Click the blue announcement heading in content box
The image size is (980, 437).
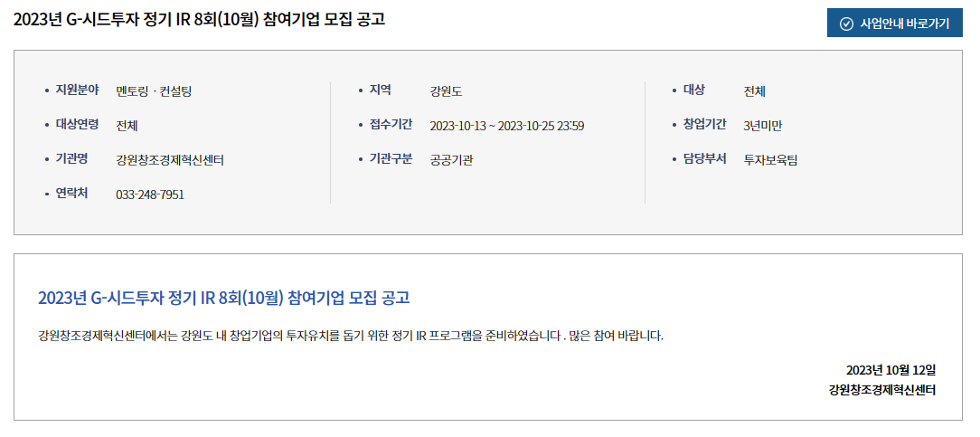coord(223,298)
